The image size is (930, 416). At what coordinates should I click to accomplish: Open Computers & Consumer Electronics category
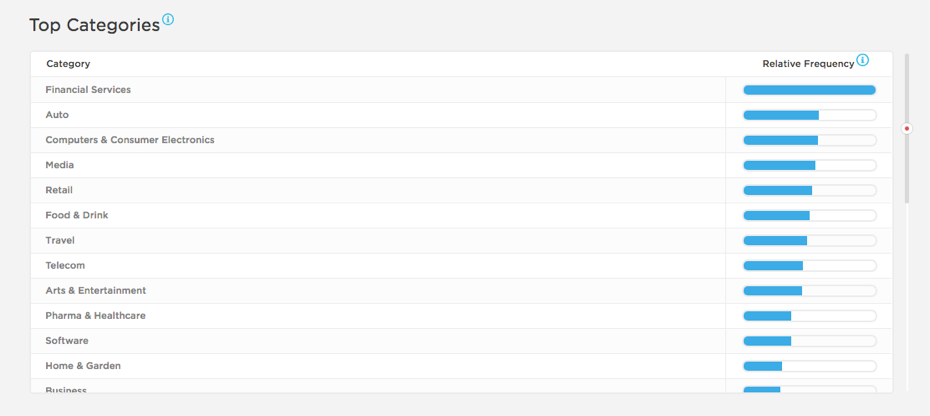pos(130,140)
